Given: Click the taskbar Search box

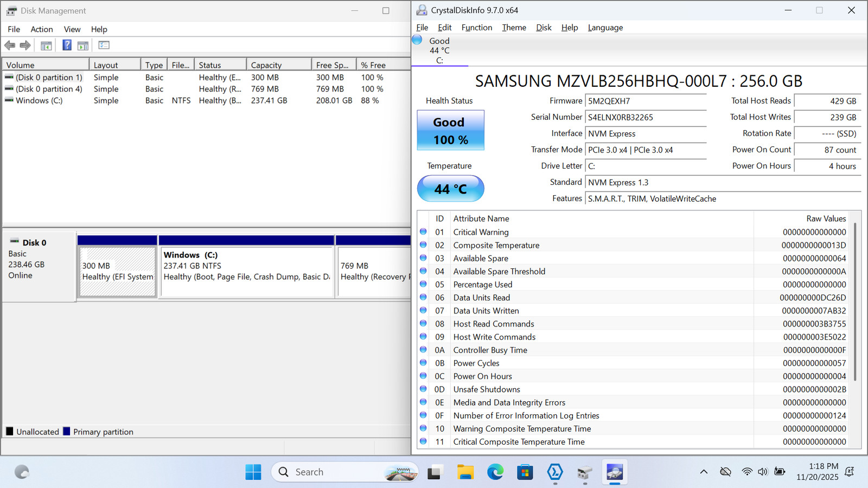Looking at the screenshot, I should 345,472.
